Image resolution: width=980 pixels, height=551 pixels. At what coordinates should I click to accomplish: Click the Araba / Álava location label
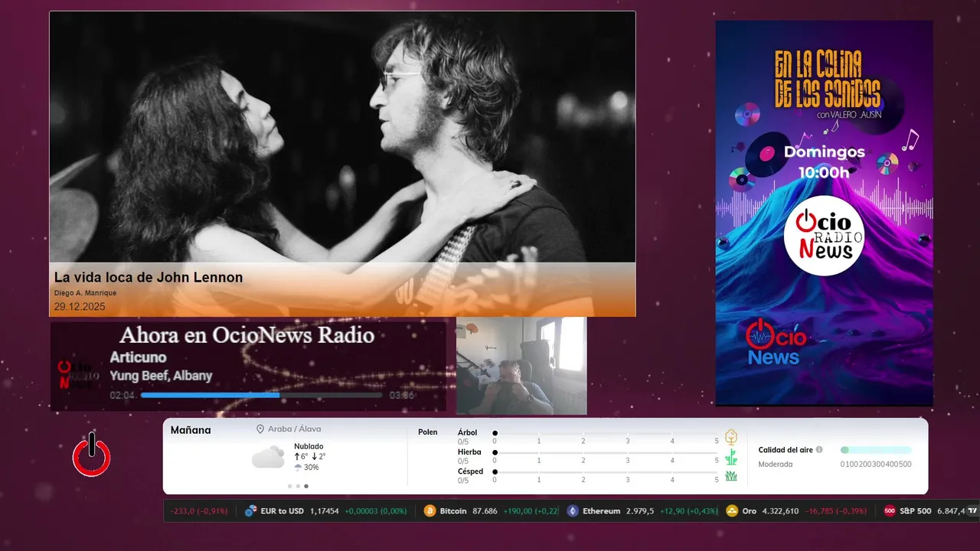point(295,429)
